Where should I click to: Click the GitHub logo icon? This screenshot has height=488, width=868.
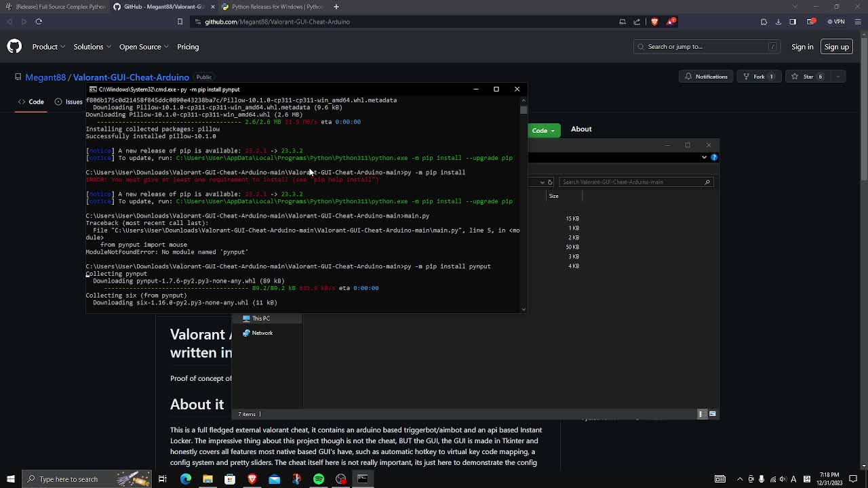[x=14, y=46]
